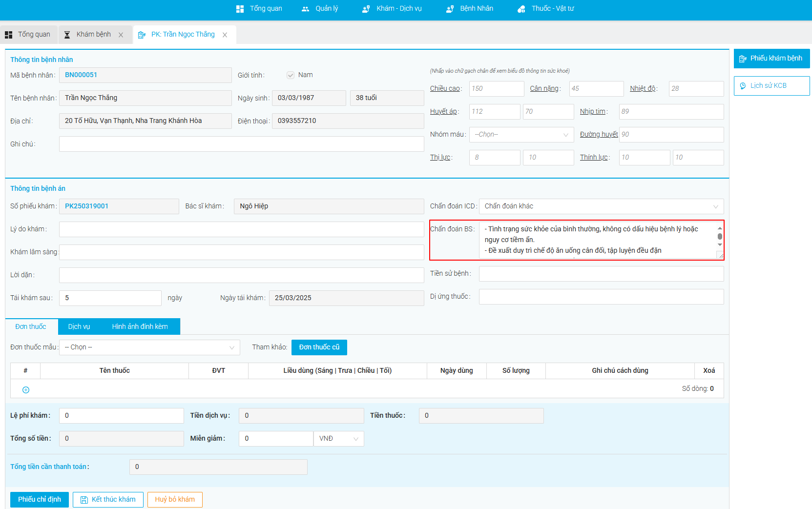Click the Dị ứng thuốc input field
This screenshot has height=509, width=812.
tap(601, 297)
